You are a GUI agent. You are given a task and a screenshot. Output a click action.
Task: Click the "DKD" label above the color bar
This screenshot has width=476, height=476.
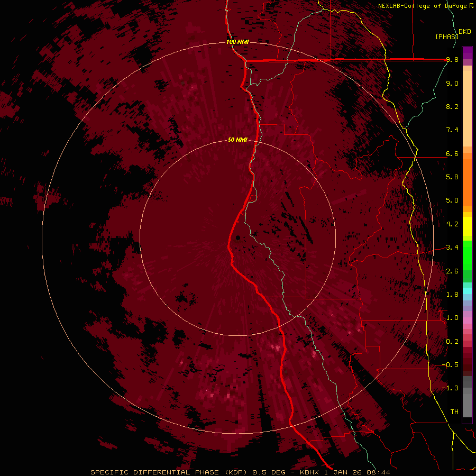point(465,32)
